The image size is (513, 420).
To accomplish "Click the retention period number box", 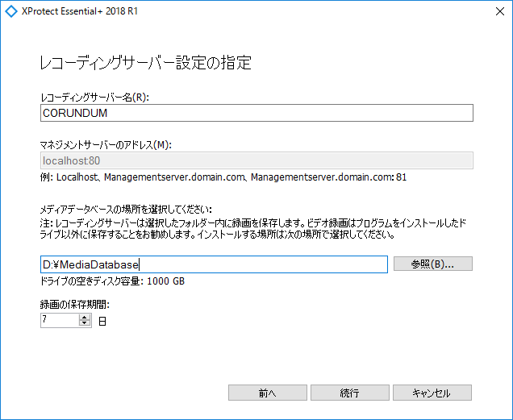I will point(60,320).
